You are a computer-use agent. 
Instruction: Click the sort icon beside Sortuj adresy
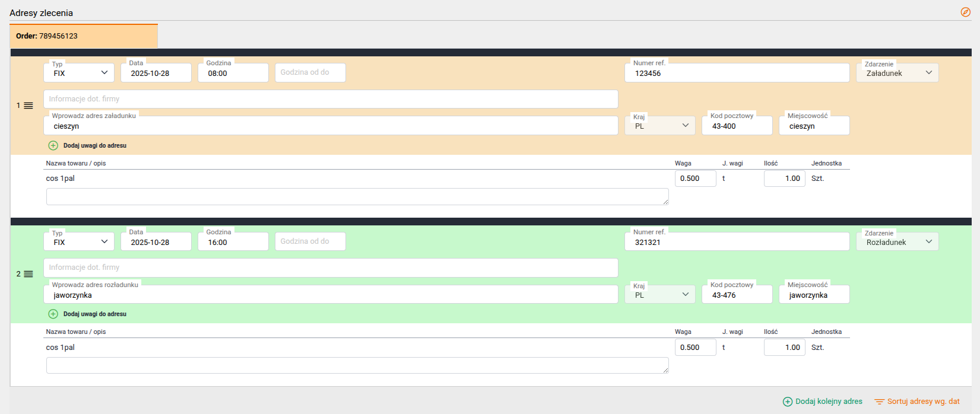point(879,402)
